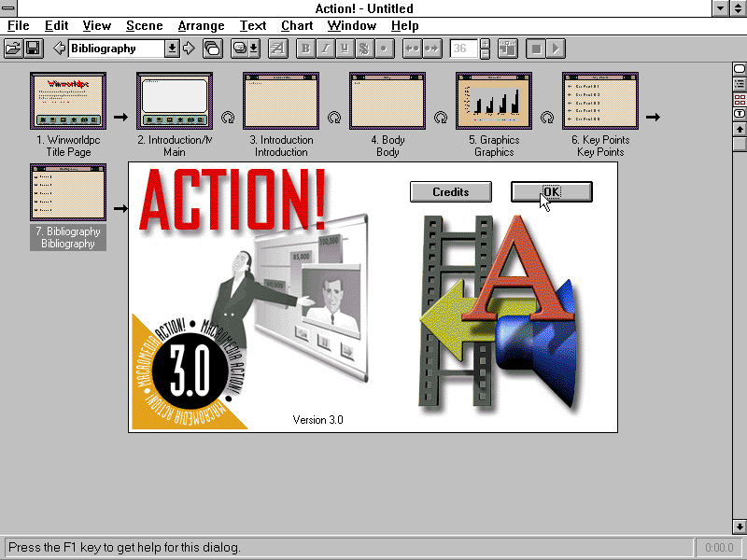
Task: Select the scene 6 Key Points thumbnail
Action: pyautogui.click(x=600, y=101)
